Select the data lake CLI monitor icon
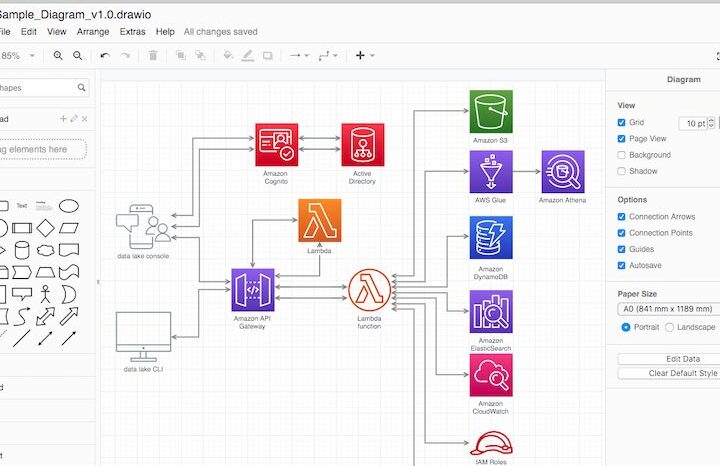 click(143, 337)
